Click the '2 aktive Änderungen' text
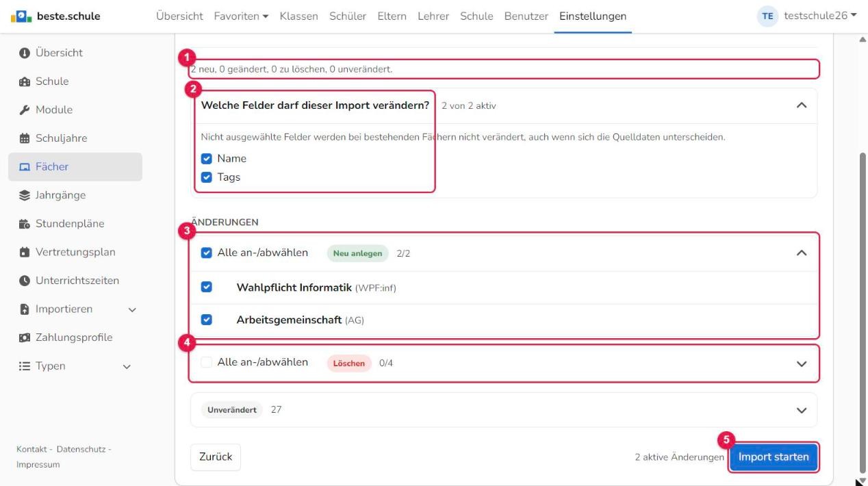 click(680, 457)
